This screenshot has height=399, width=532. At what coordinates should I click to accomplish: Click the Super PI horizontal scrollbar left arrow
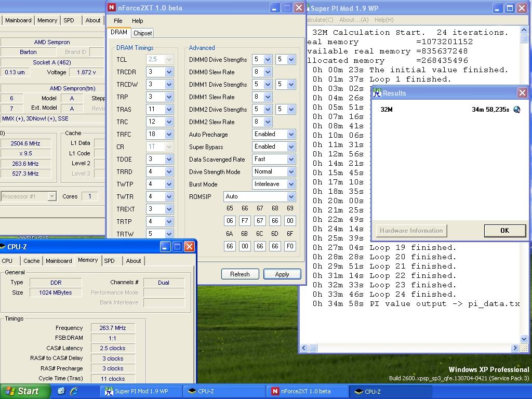pos(303,348)
